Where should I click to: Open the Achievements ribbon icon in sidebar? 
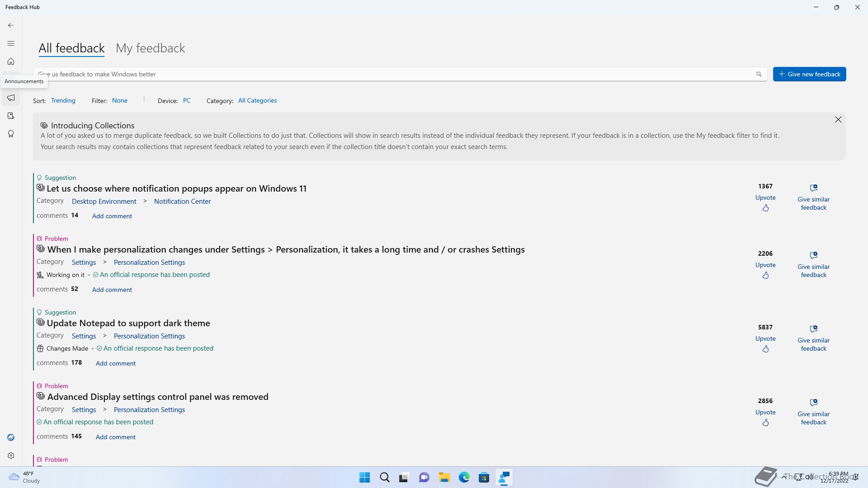pos(11,134)
